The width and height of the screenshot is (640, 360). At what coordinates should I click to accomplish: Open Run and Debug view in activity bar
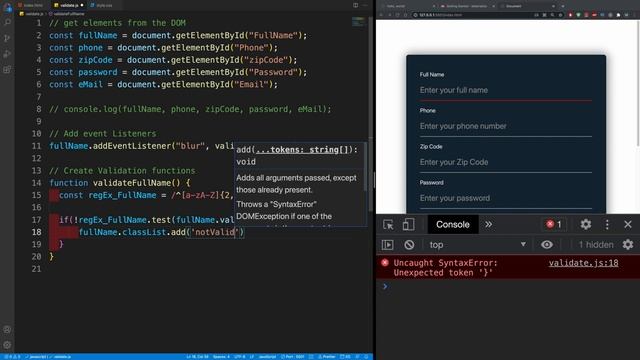(7, 54)
